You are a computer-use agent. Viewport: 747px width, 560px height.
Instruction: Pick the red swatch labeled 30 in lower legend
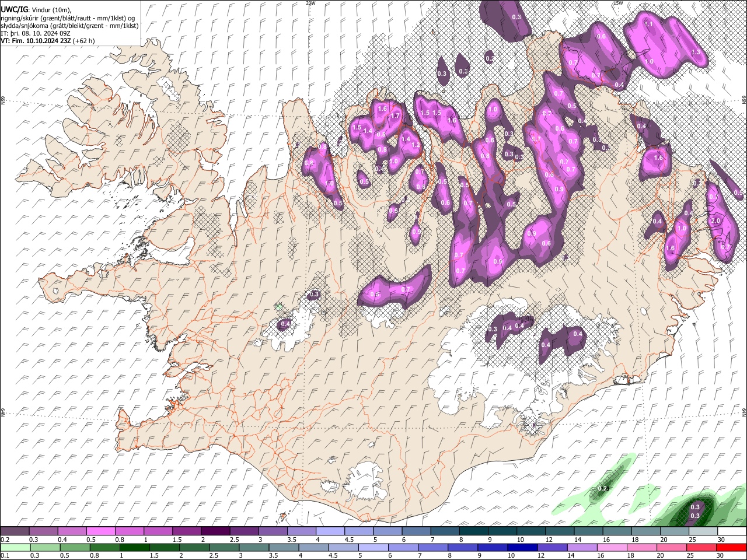[x=731, y=547]
